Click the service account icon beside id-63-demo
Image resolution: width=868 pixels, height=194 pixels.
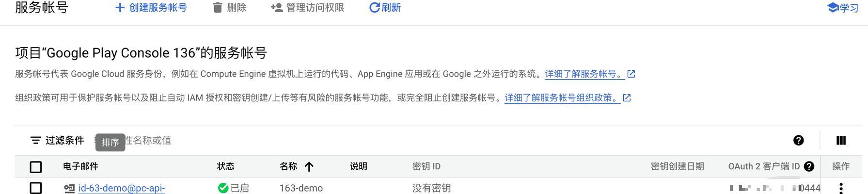click(x=69, y=188)
